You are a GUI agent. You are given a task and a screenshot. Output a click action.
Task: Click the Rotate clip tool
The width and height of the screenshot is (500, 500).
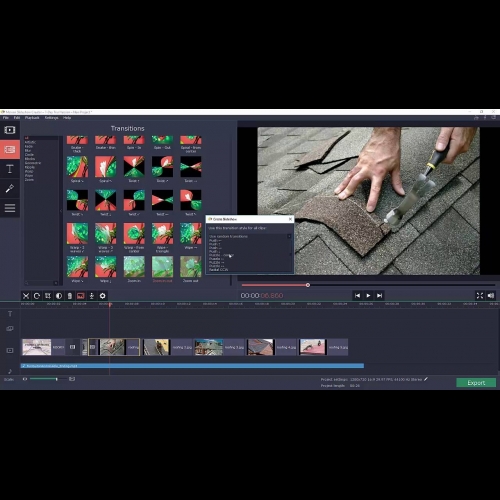(37, 296)
